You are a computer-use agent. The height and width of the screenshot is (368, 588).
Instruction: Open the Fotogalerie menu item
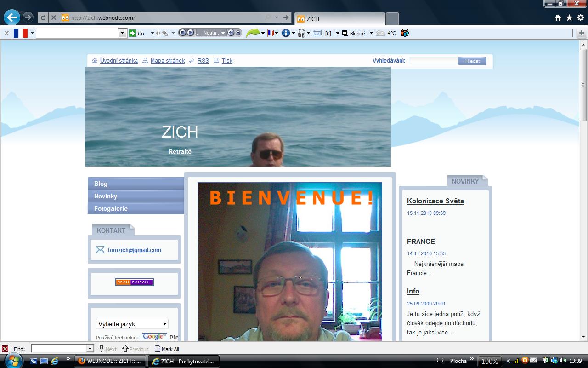111,208
